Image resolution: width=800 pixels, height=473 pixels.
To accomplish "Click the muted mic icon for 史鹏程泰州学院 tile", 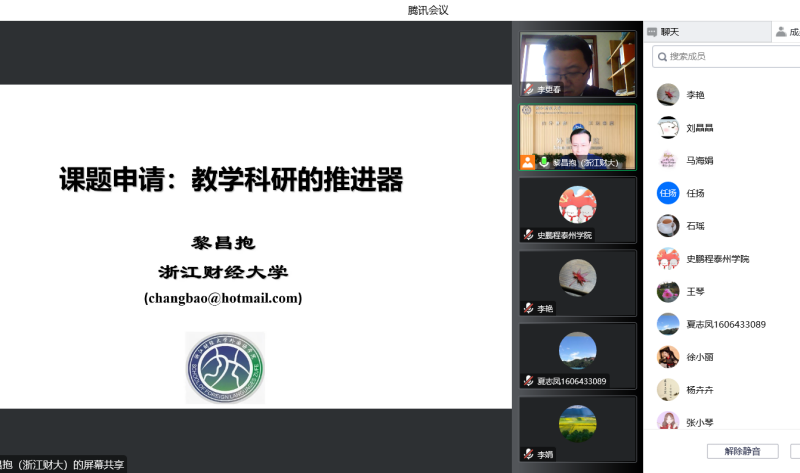I will click(x=528, y=235).
